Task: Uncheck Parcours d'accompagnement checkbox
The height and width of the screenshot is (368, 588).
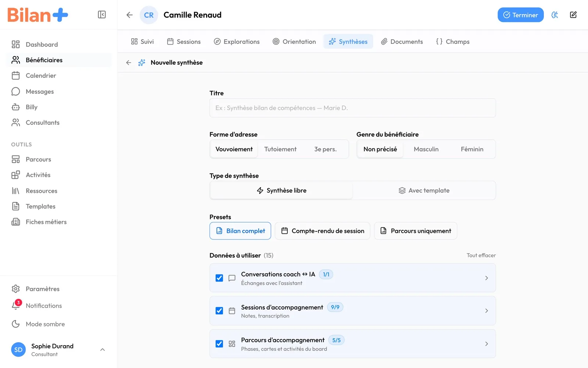Action: 219,344
